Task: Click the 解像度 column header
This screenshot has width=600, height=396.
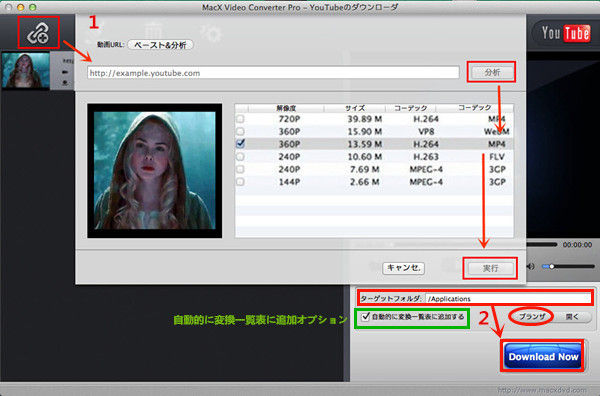Action: (286, 108)
